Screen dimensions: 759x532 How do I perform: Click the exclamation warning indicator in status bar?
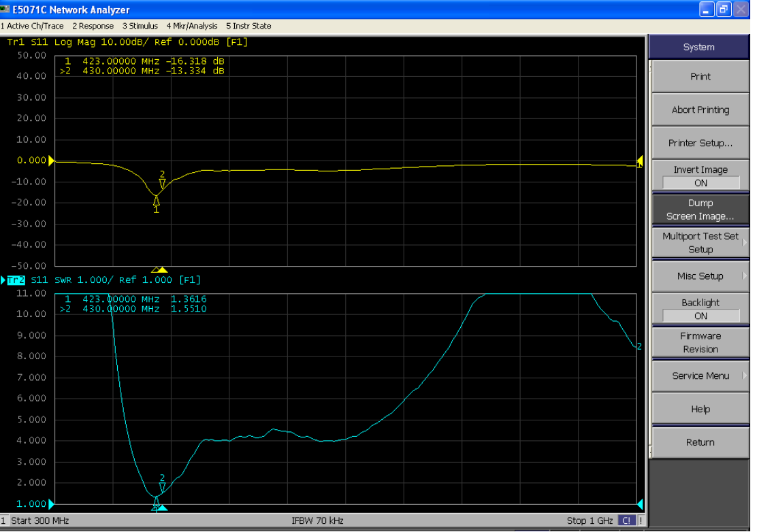pos(641,521)
